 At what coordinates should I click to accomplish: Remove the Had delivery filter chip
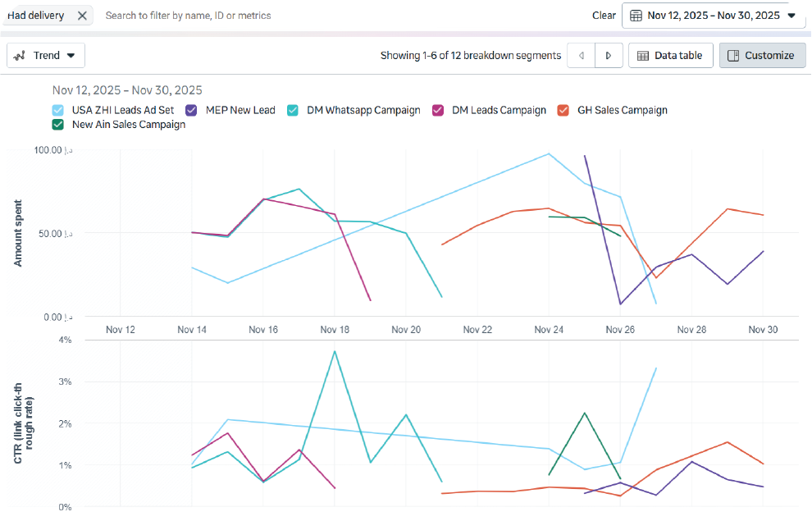coord(81,16)
